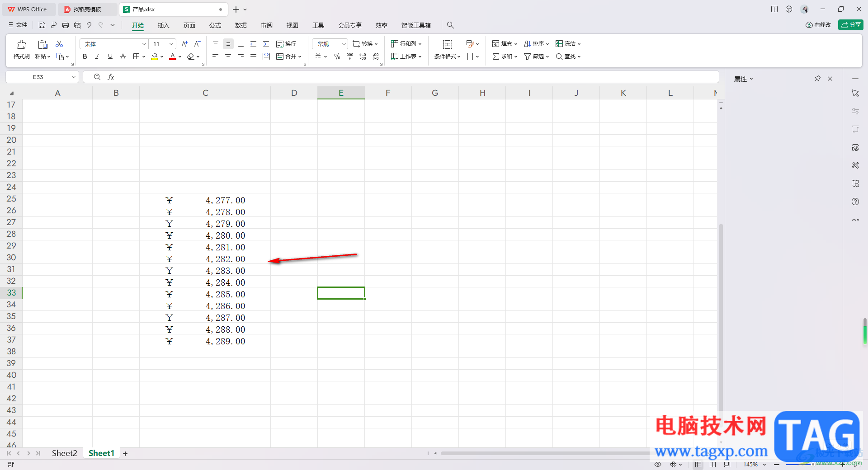
Task: Click the zoom slider handle
Action: 812,465
